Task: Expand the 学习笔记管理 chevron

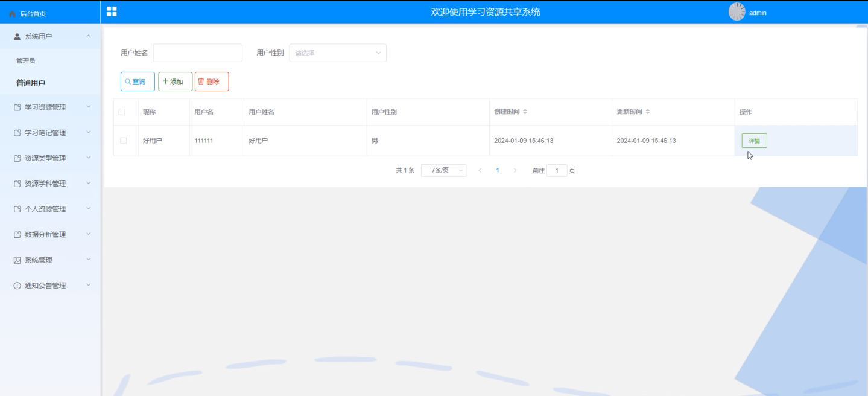Action: click(89, 132)
